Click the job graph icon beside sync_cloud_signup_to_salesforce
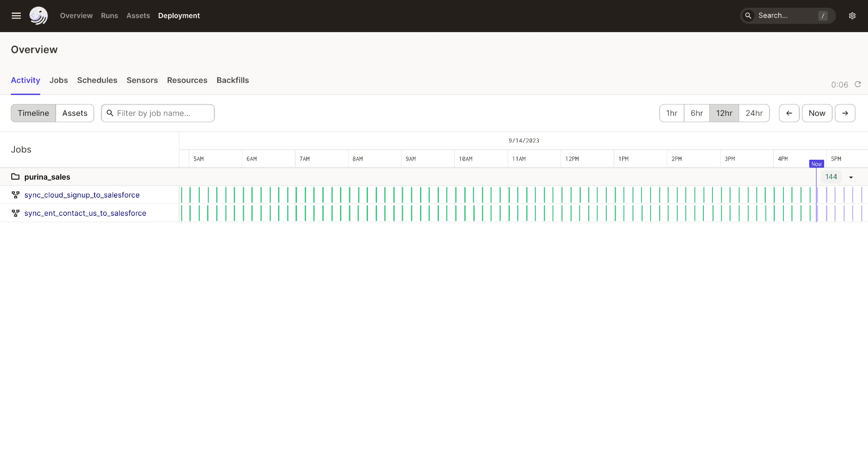Viewport: 868px width, 457px height. click(x=15, y=195)
